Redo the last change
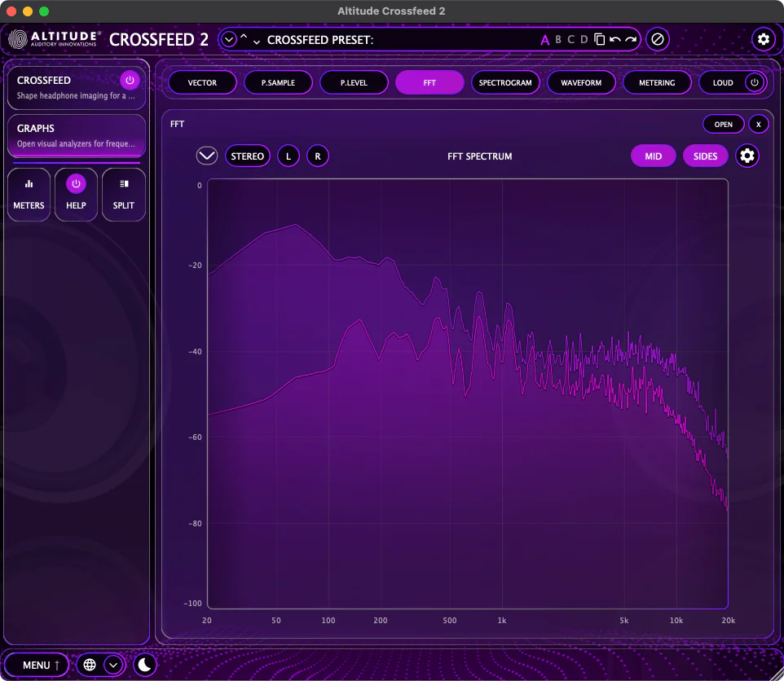784x681 pixels. (x=631, y=39)
